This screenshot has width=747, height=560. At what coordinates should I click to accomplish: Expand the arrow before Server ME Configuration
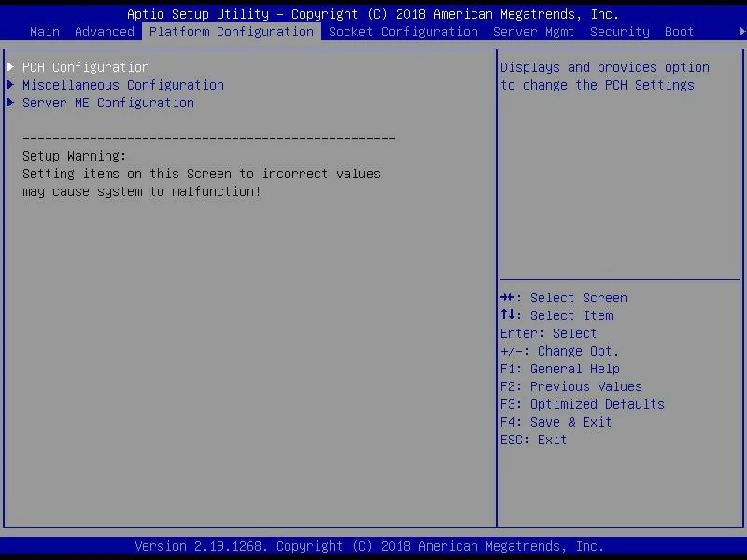[x=11, y=103]
